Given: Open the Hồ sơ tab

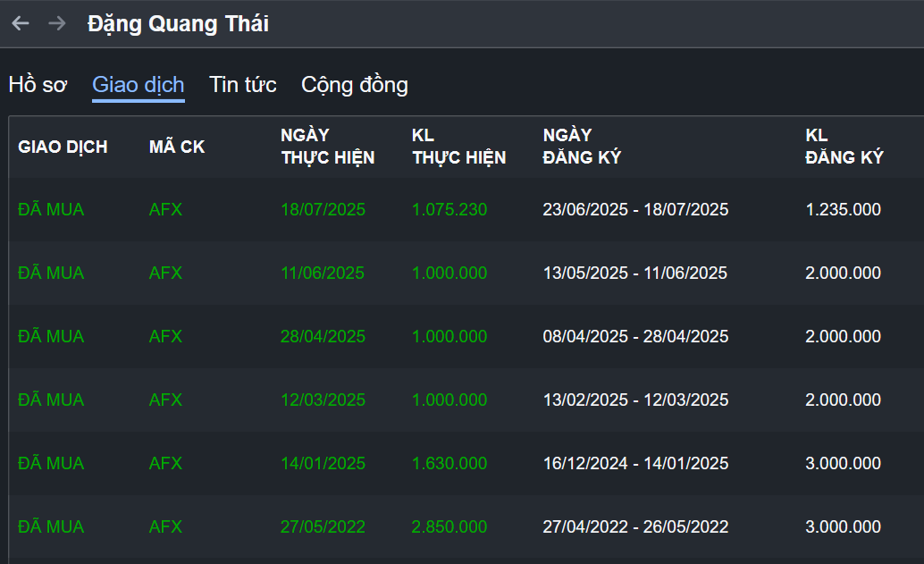Looking at the screenshot, I should click(x=38, y=85).
